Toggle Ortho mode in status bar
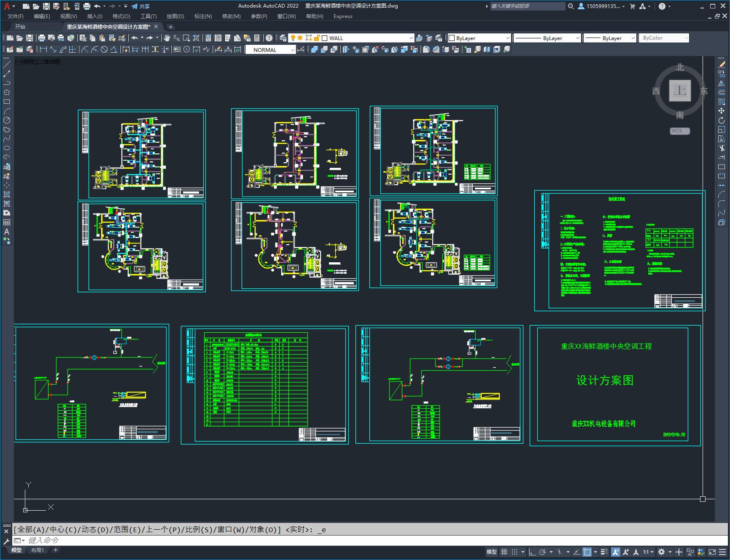The width and height of the screenshot is (730, 560). click(x=532, y=552)
